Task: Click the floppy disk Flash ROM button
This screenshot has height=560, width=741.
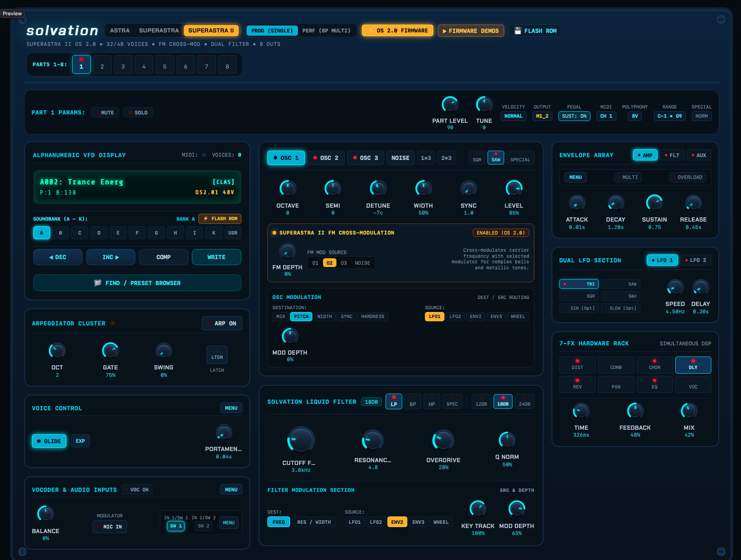Action: coord(535,31)
